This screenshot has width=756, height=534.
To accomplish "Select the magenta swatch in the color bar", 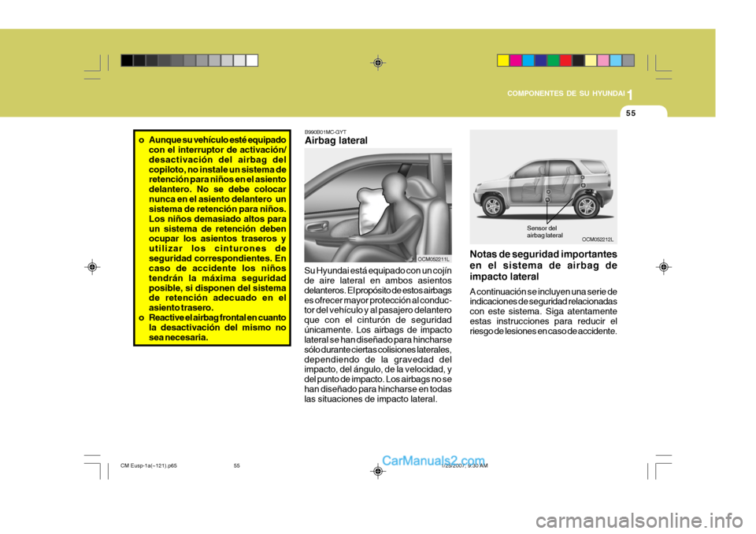I will [x=516, y=61].
